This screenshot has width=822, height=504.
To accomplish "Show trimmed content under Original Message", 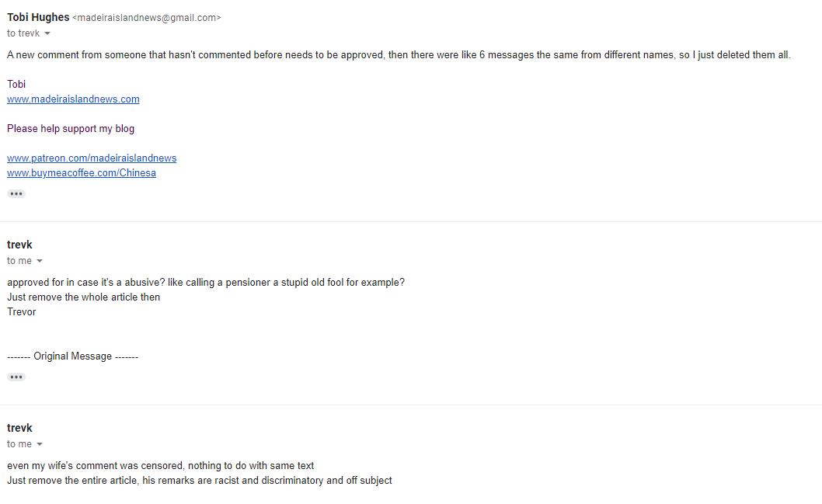I will [x=16, y=377].
